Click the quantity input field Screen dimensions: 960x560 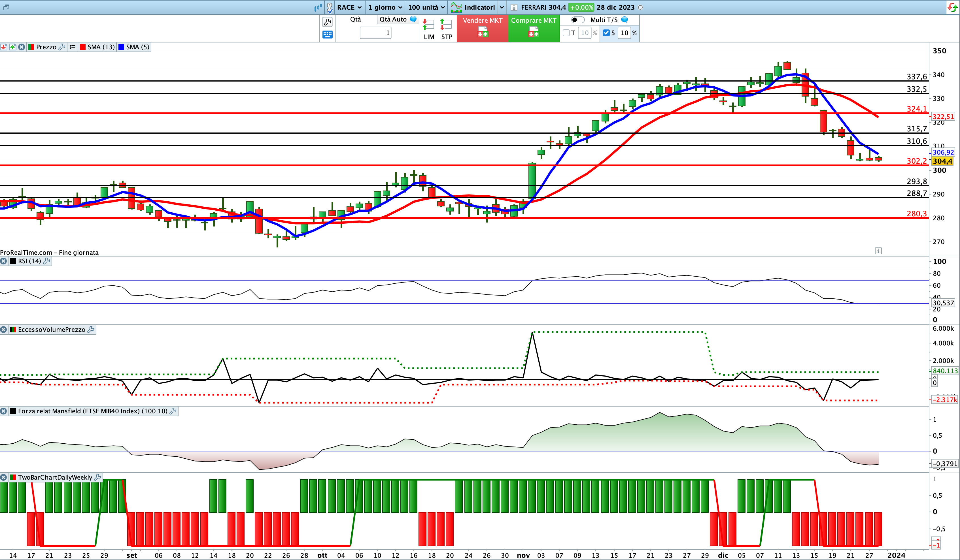[376, 33]
